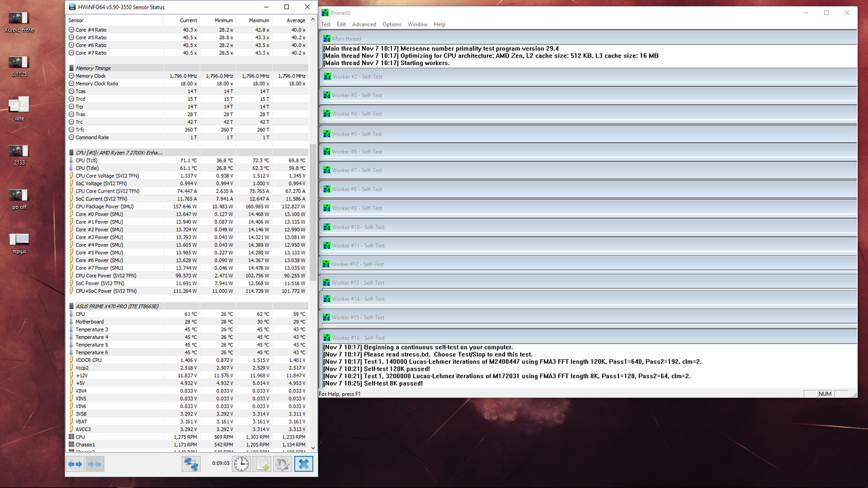Select the +12V voltage row
Viewport: 868px width, 488px height.
(187, 375)
